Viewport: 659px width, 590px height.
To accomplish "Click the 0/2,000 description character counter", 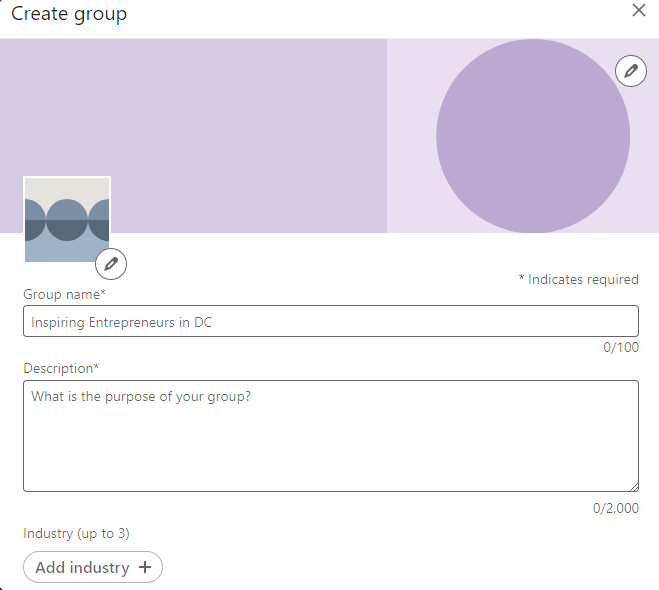I will [615, 508].
